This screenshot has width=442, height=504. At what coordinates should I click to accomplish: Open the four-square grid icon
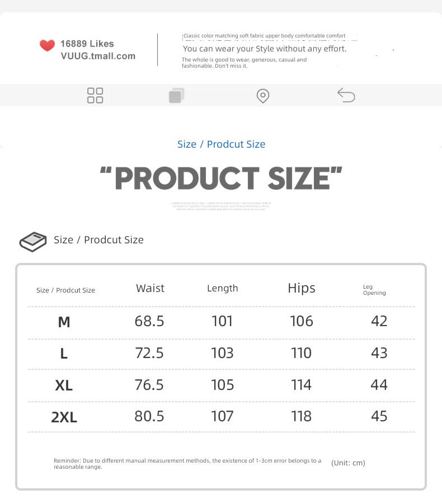pos(95,96)
